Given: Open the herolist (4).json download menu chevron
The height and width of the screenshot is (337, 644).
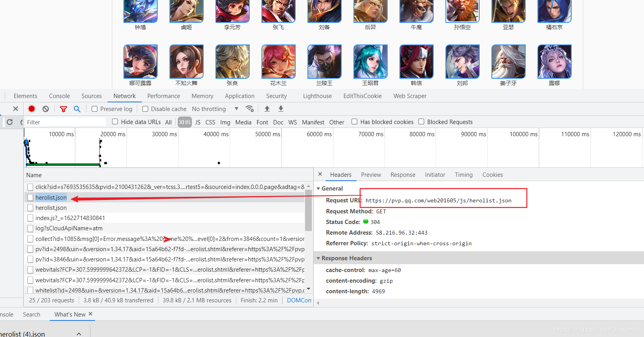Looking at the screenshot, I should click(x=79, y=334).
